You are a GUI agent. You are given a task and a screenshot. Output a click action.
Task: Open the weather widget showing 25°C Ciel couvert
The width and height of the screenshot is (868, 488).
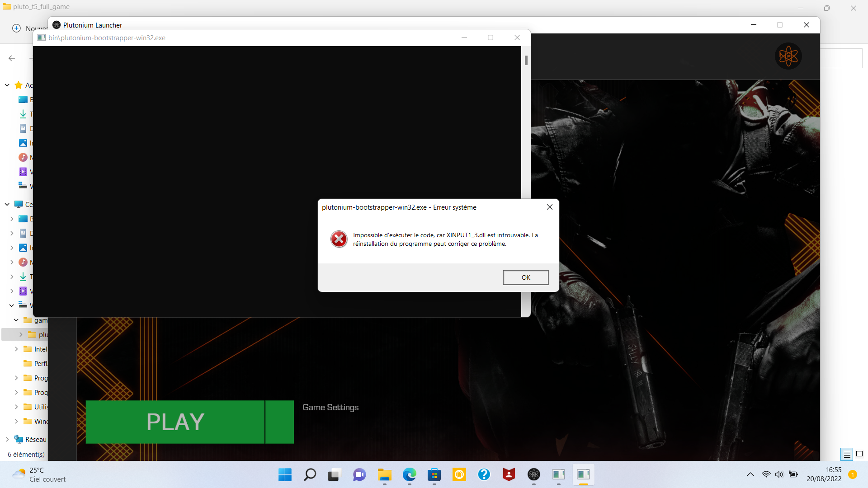click(x=39, y=474)
